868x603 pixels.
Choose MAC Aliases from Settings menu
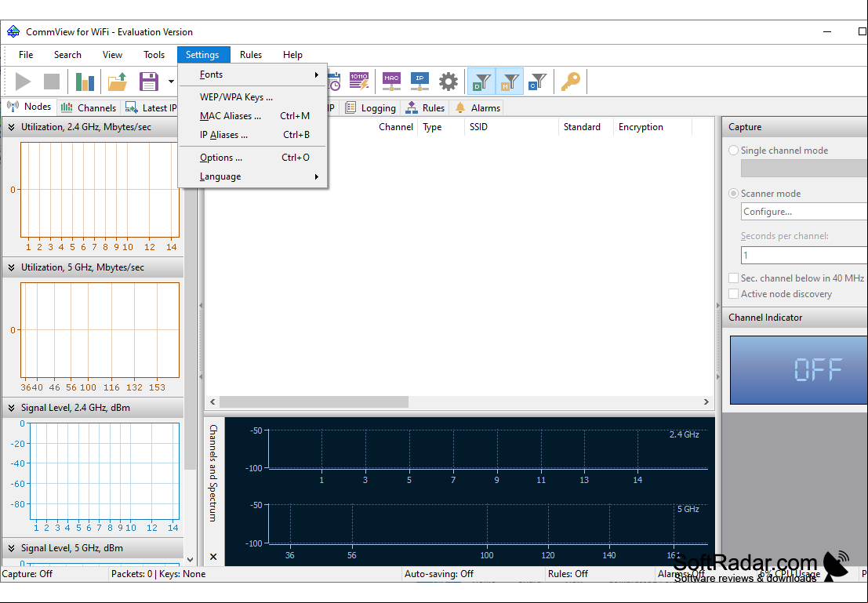click(253, 116)
